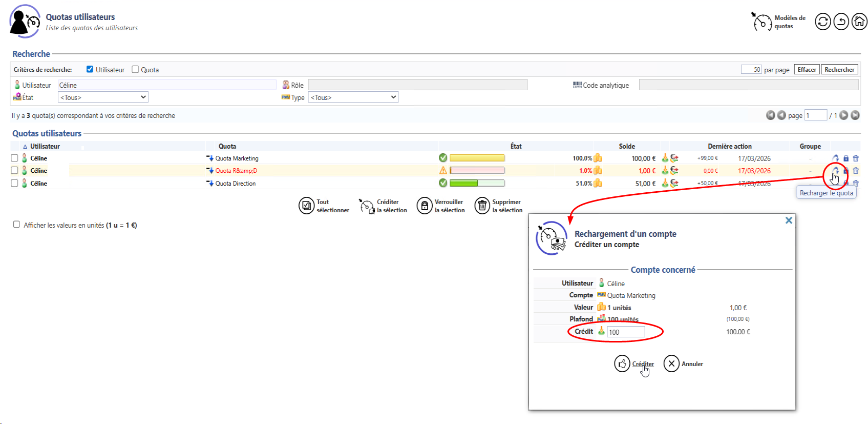This screenshot has height=424, width=868.
Task: Enable the Quota search criteria checkbox
Action: tap(135, 69)
